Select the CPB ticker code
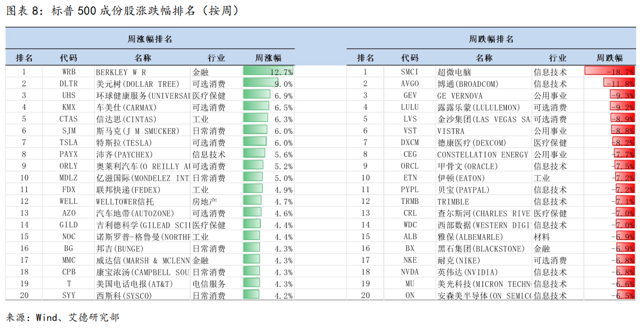 (x=69, y=272)
